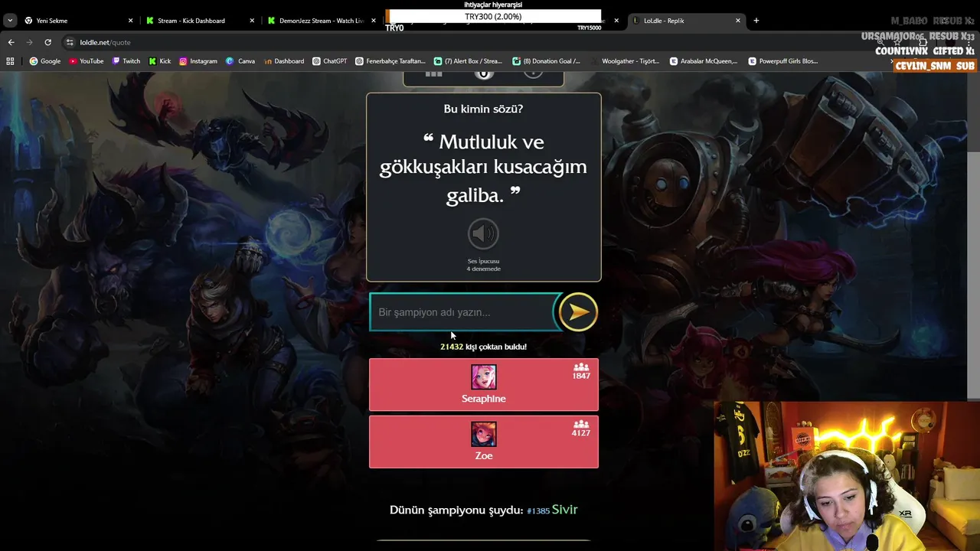
Task: Open the apps grid in bookmarks bar
Action: point(10,61)
